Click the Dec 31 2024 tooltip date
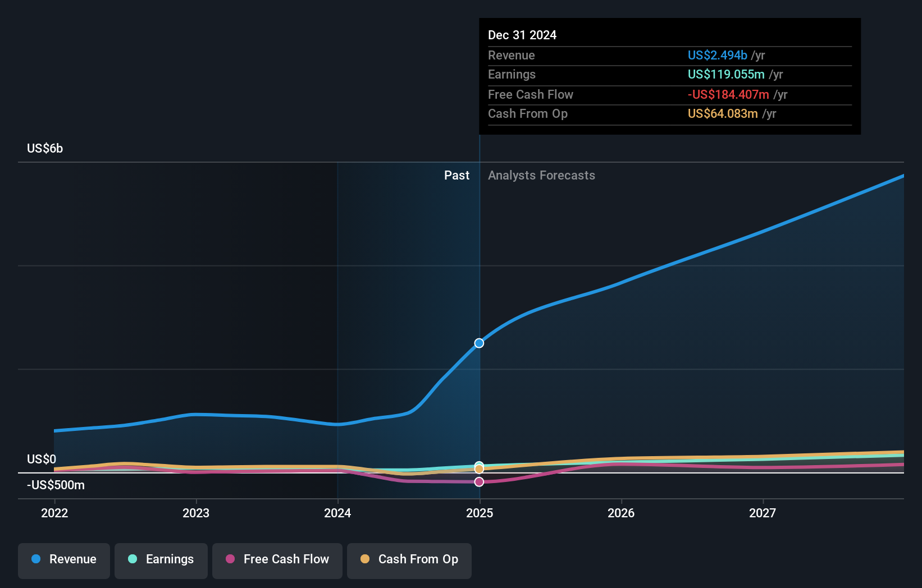 coord(522,35)
